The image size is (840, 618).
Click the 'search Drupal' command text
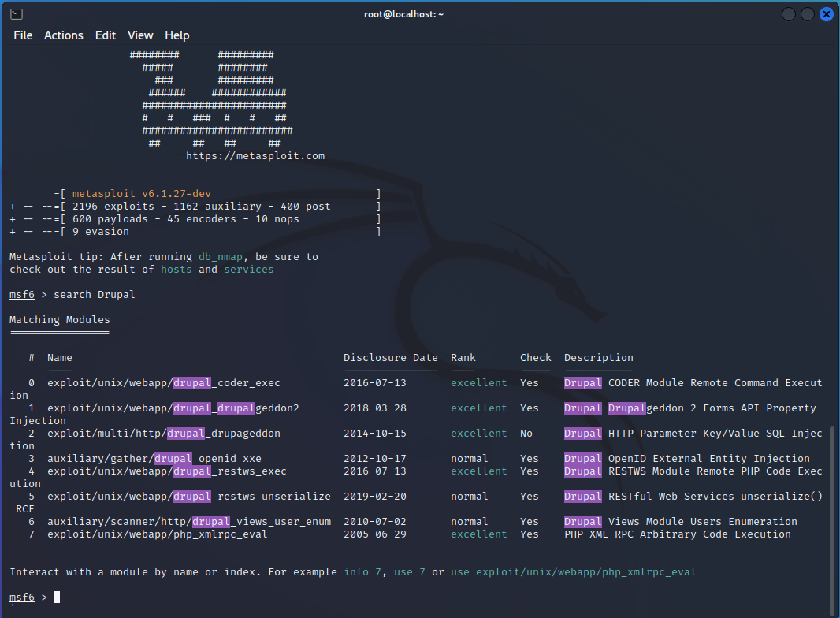[95, 294]
